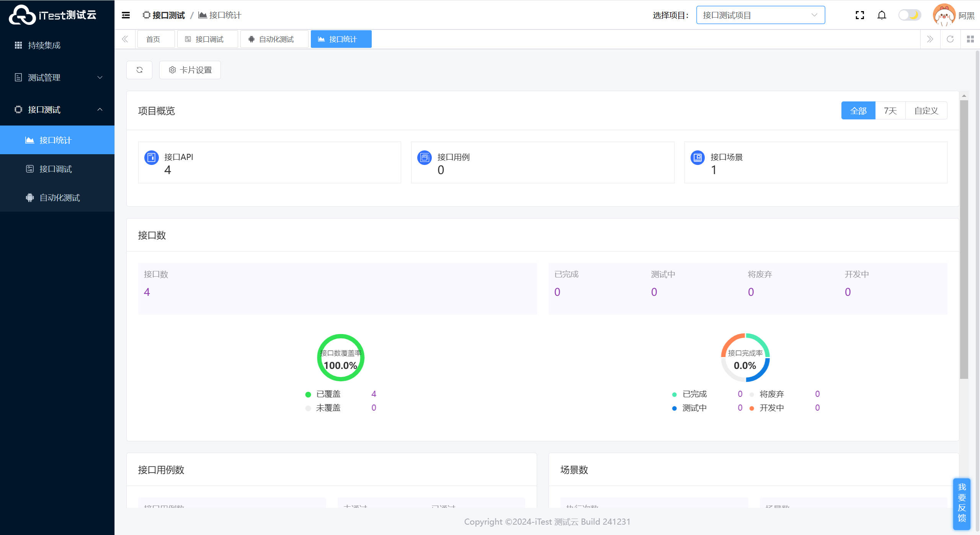Toggle dark mode switch
The image size is (980, 535).
(910, 15)
